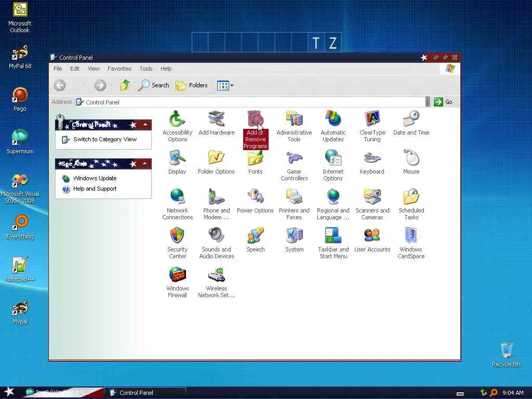
Task: Open the Edit menu
Action: click(75, 69)
